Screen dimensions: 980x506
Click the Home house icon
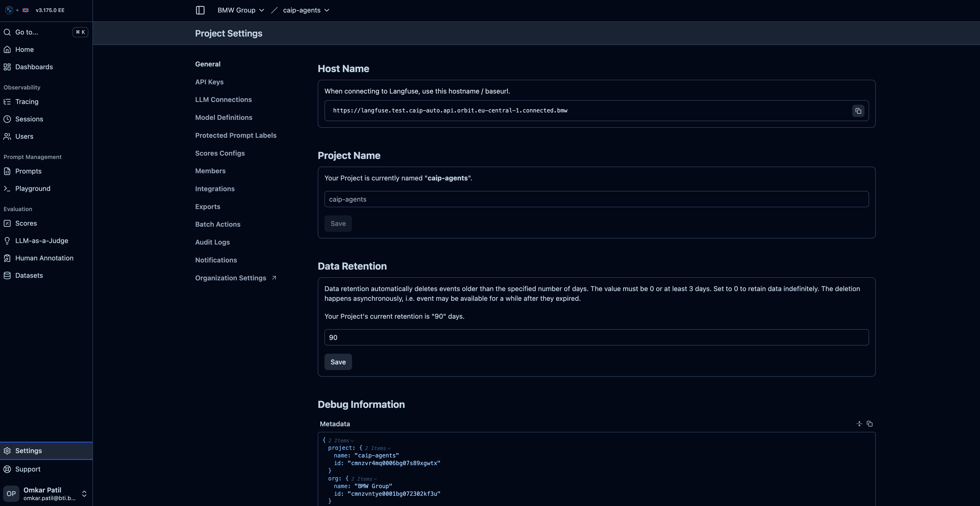coord(7,50)
